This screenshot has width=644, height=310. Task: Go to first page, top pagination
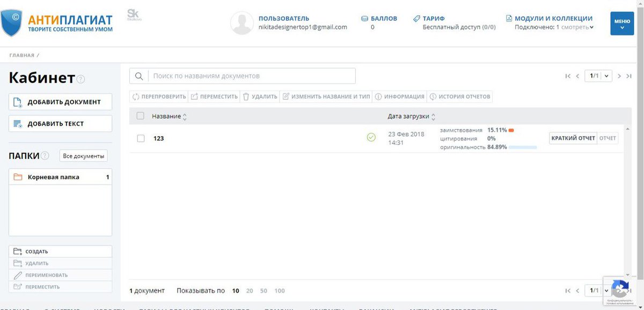(x=568, y=76)
